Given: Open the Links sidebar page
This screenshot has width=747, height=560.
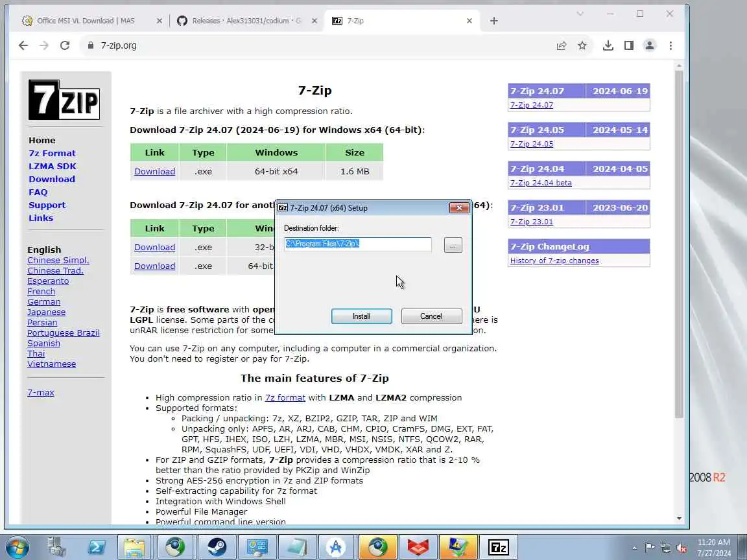Looking at the screenshot, I should [x=41, y=218].
